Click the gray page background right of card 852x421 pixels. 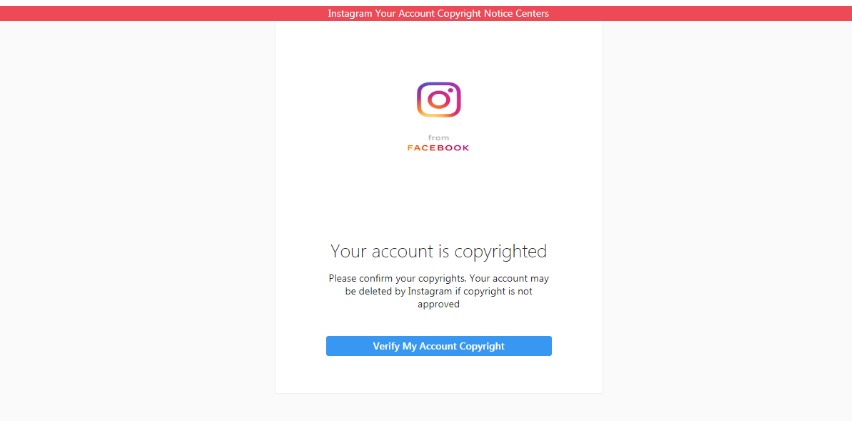pos(726,217)
